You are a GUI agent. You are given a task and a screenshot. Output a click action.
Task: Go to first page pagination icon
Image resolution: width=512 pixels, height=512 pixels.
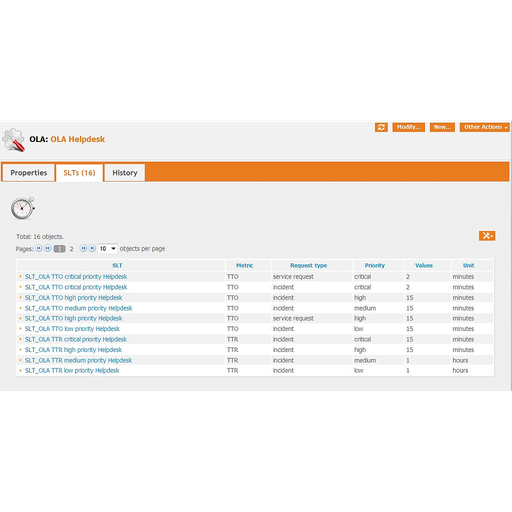[39, 248]
